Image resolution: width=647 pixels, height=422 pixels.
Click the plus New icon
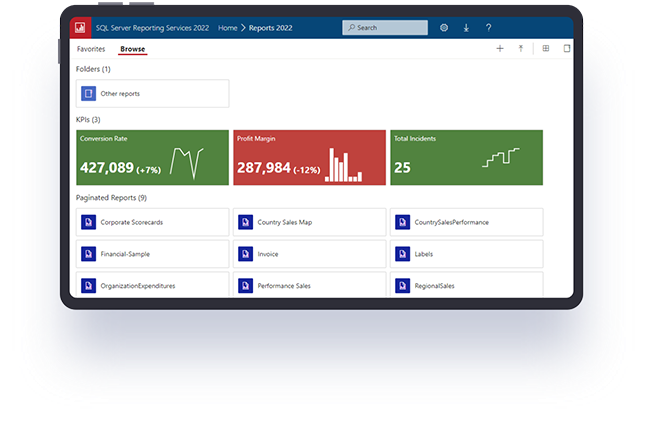coord(500,49)
